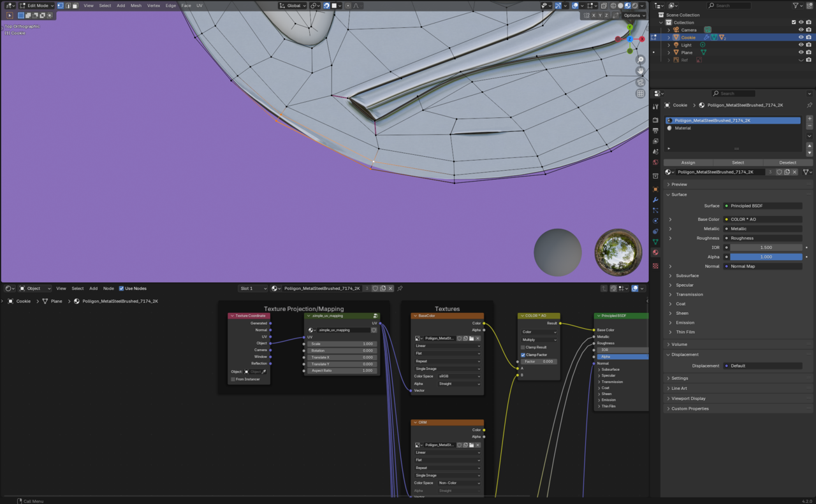Click the pan view hand icon
This screenshot has width=816, height=504.
[x=640, y=71]
